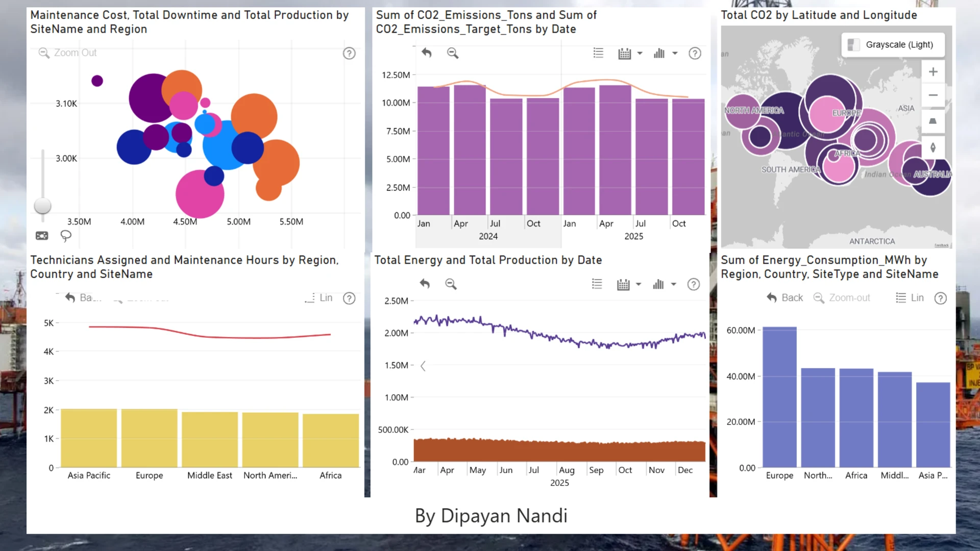Open legend list icon on CO2 chart
The image size is (980, 551).
pyautogui.click(x=598, y=53)
